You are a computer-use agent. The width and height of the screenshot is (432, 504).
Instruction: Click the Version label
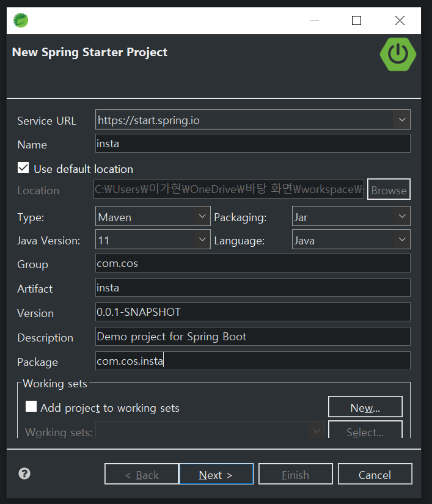(x=35, y=313)
